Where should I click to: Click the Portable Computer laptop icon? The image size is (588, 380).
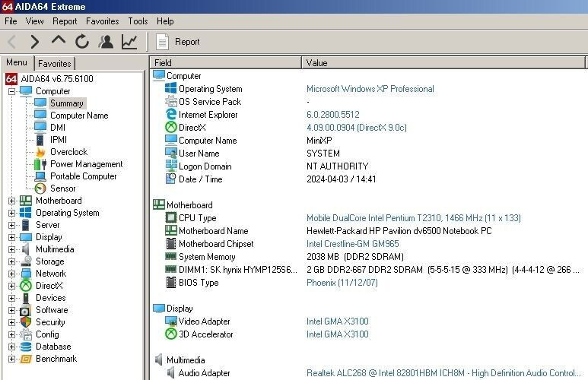[x=40, y=176]
